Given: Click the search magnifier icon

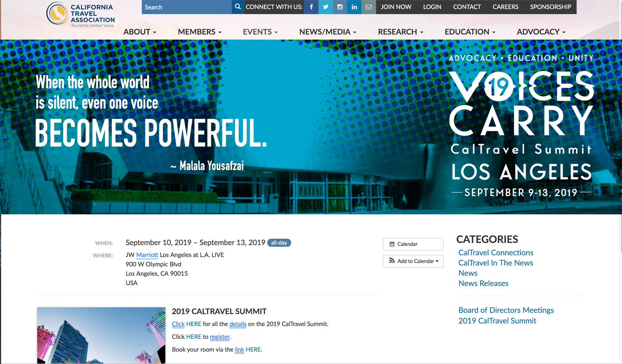Looking at the screenshot, I should pyautogui.click(x=238, y=7).
